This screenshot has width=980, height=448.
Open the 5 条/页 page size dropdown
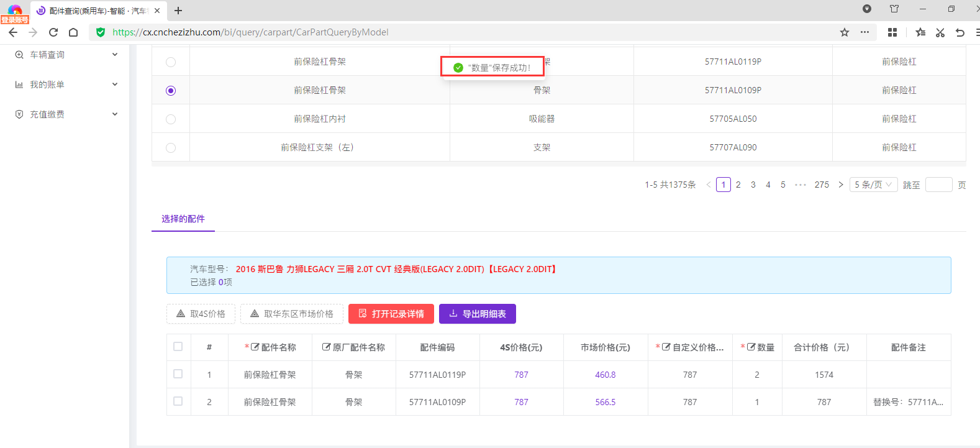point(873,185)
